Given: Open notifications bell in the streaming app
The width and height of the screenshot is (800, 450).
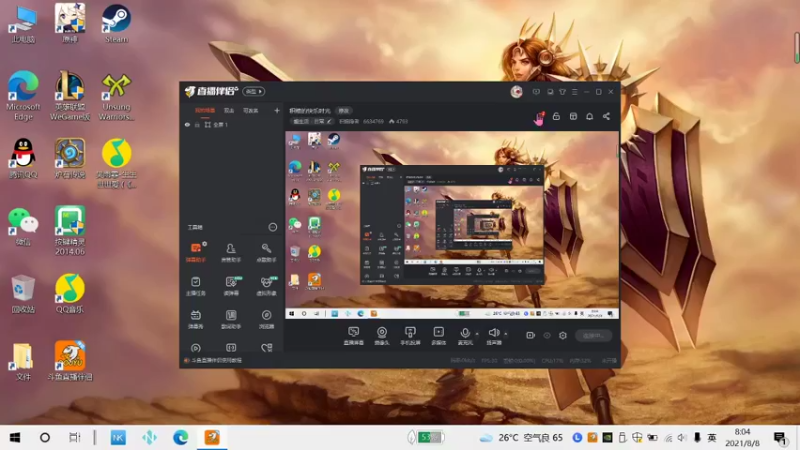Looking at the screenshot, I should tap(589, 116).
